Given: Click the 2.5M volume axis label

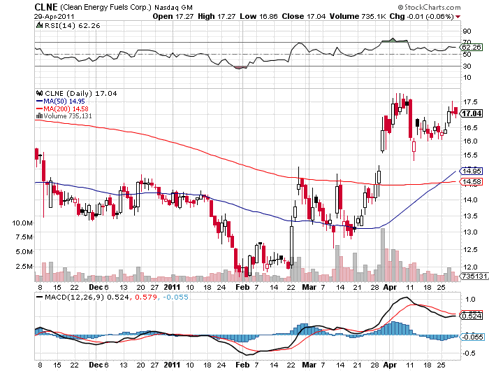Looking at the screenshot, I should coord(24,266).
